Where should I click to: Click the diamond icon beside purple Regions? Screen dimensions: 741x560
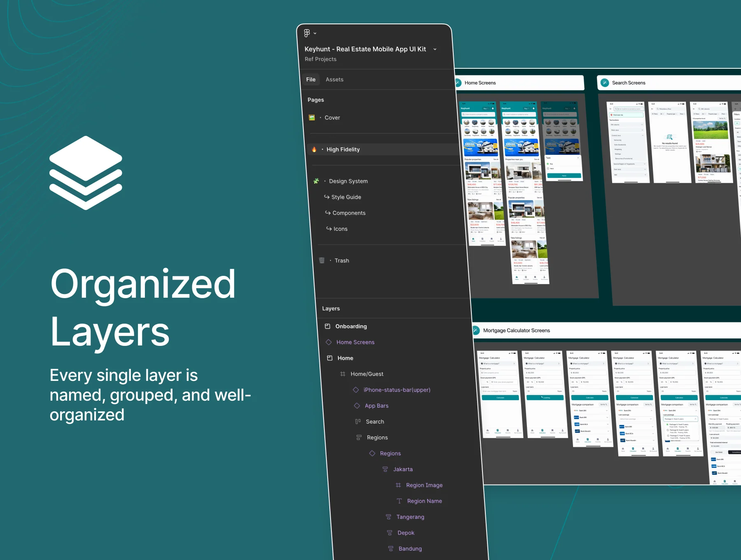tap(372, 453)
